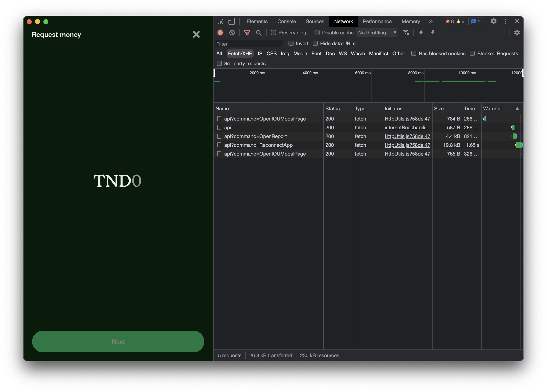The image size is (547, 392).
Task: Close the DevTools panel
Action: [x=517, y=21]
